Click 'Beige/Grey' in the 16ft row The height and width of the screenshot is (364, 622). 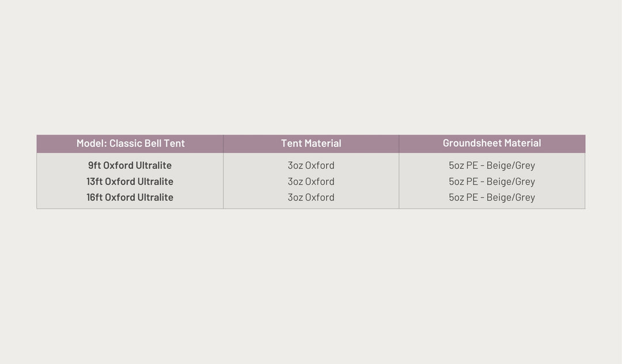511,197
